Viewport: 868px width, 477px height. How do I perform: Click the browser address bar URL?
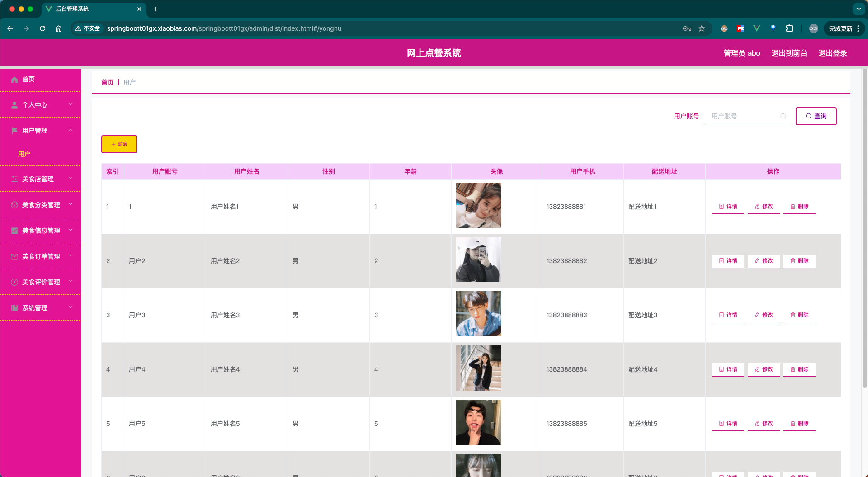tap(224, 28)
